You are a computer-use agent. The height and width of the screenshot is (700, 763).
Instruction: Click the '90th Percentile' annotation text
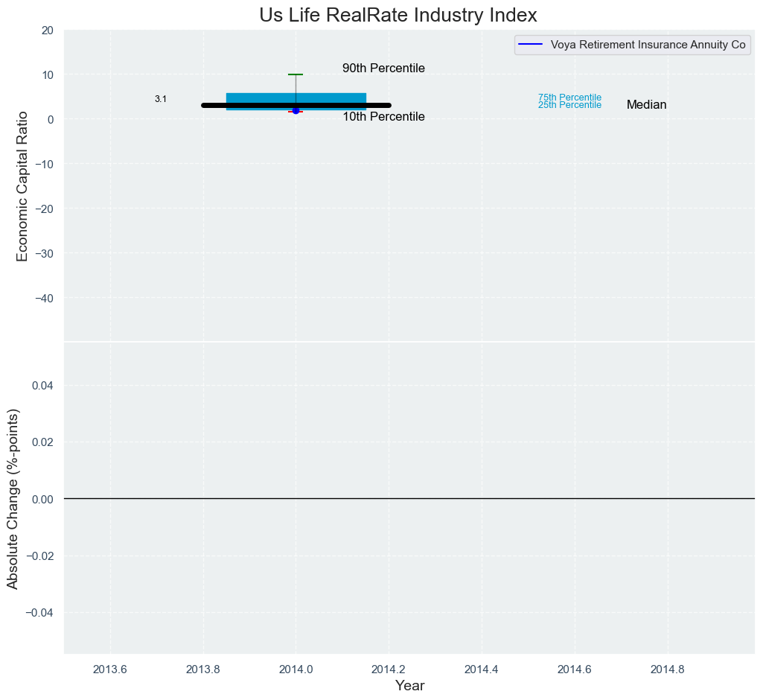[x=383, y=69]
